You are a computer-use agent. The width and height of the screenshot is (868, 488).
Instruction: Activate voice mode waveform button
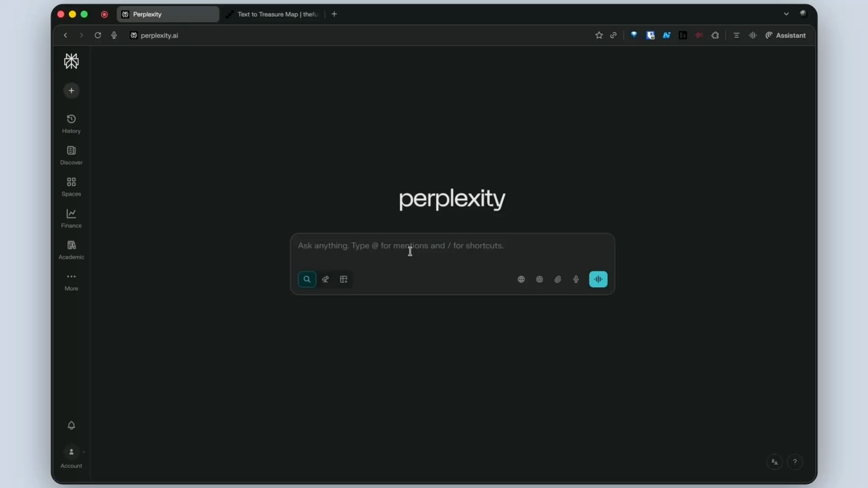tap(598, 279)
